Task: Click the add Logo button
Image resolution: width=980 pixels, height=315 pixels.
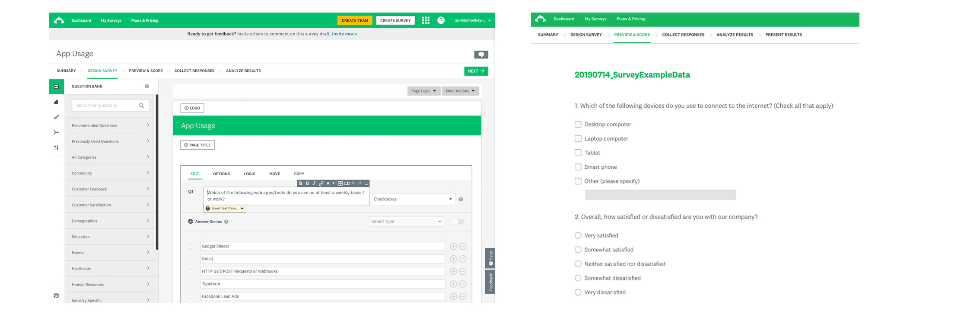Action: pos(192,108)
